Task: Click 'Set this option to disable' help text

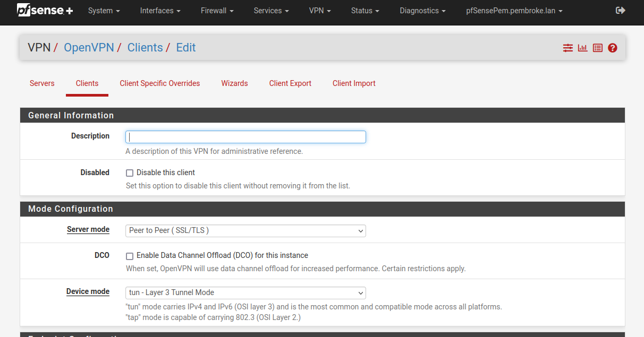Action: pos(238,186)
